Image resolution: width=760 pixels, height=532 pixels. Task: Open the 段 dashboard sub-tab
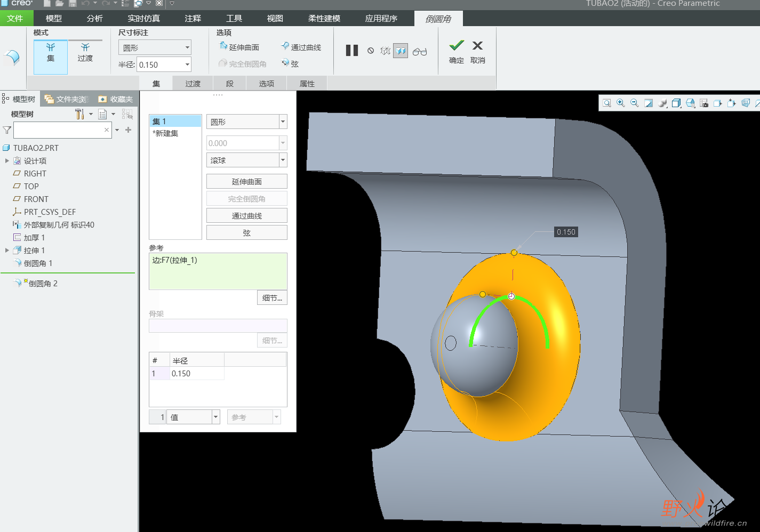(x=230, y=83)
